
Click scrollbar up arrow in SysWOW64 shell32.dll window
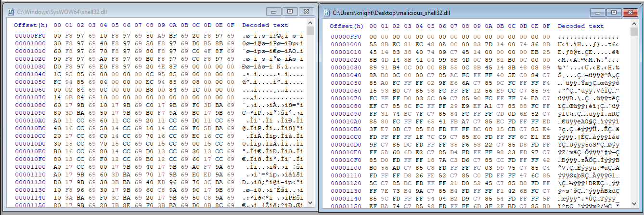pos(310,23)
